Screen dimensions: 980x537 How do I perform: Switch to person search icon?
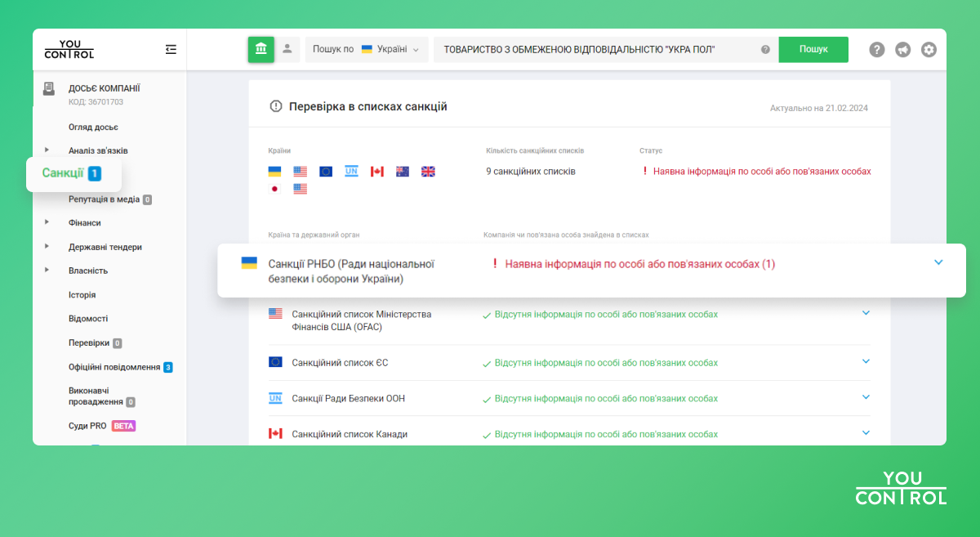click(x=287, y=49)
